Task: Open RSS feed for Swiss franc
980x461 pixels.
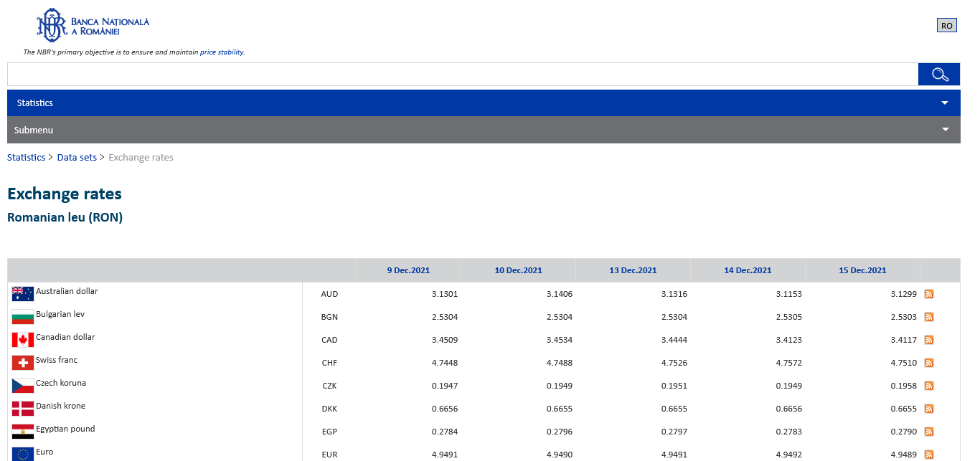Action: click(929, 363)
